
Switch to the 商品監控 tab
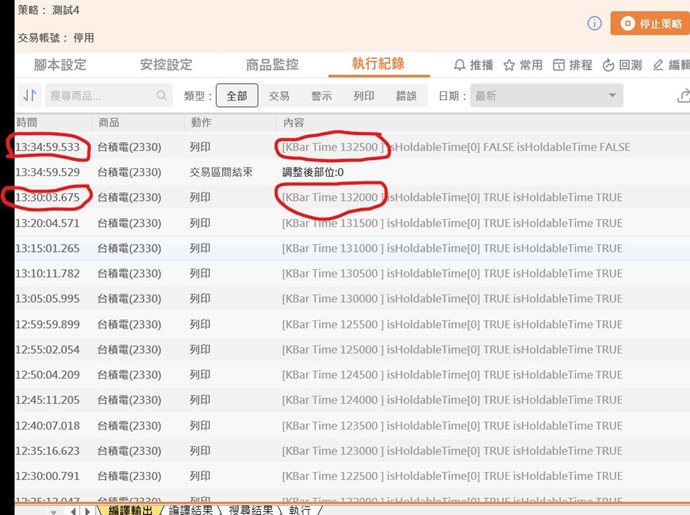(x=272, y=65)
